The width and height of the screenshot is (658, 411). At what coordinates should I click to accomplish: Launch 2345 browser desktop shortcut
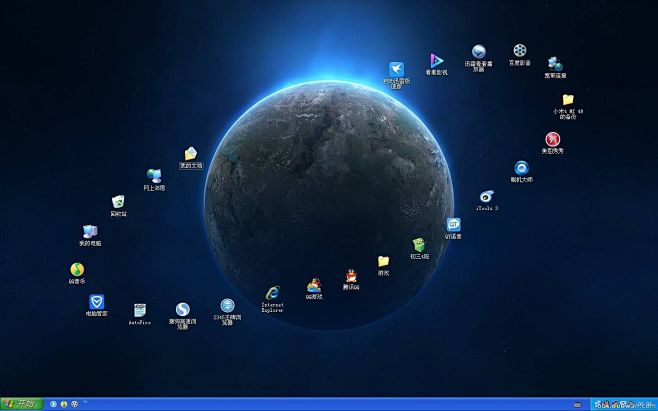tap(227, 305)
